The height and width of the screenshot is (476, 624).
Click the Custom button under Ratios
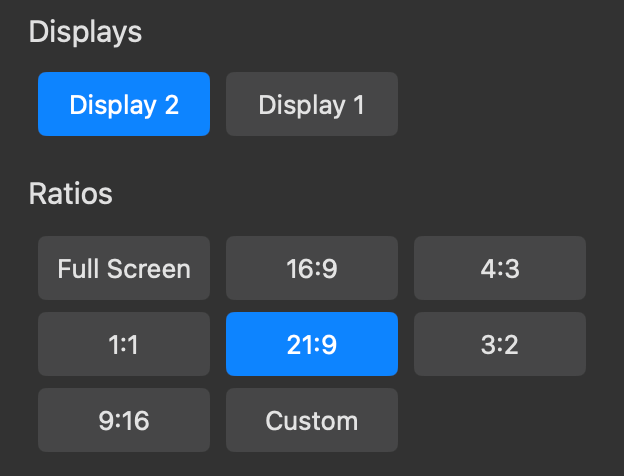coord(312,420)
